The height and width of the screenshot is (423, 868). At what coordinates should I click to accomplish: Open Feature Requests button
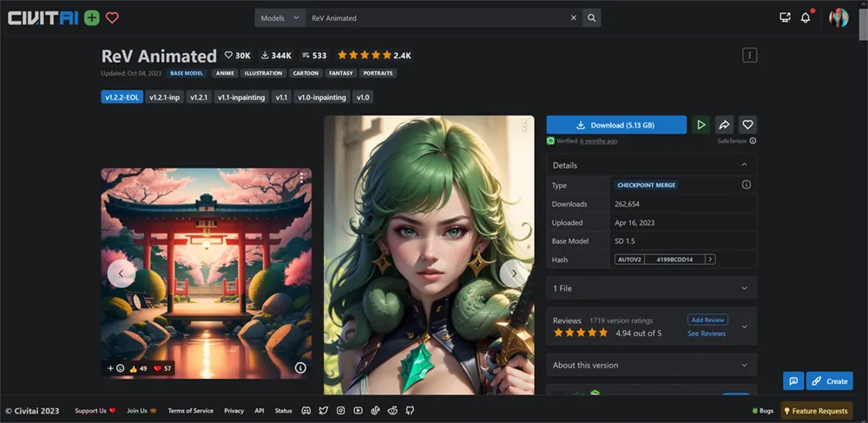(x=817, y=411)
